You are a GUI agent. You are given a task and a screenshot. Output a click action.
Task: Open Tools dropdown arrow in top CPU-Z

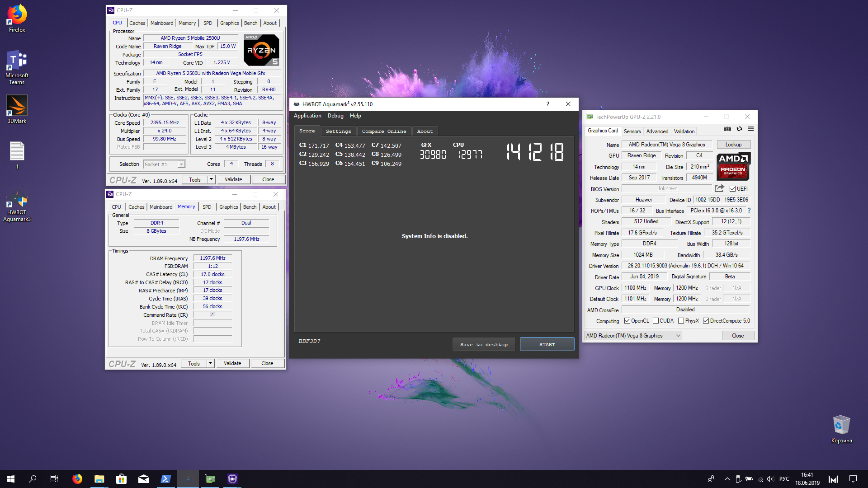pos(211,179)
